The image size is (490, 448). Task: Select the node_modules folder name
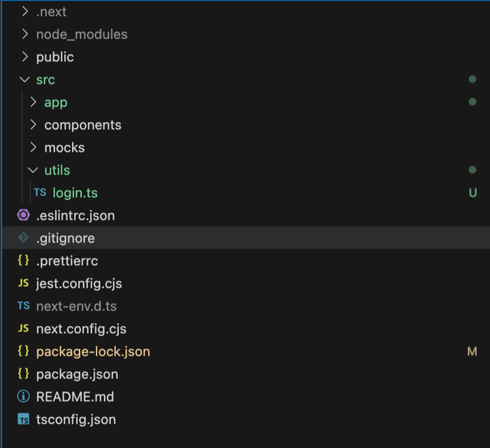coord(81,35)
